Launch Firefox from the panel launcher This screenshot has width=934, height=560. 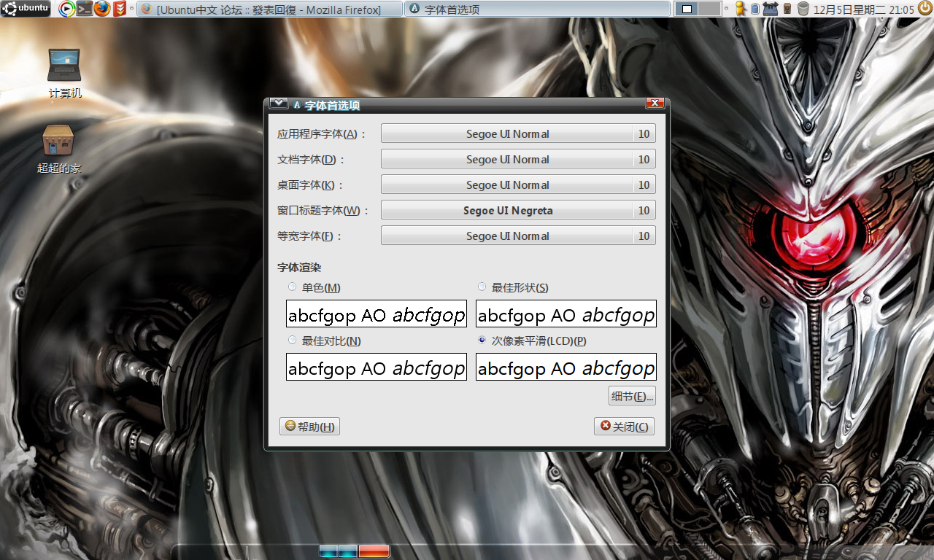102,9
